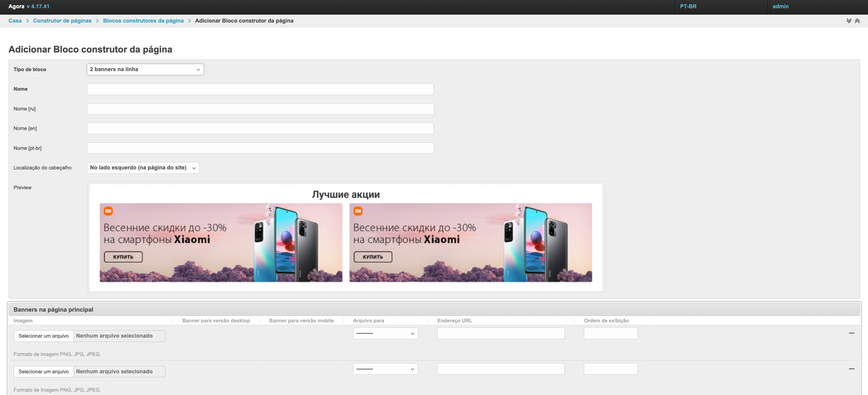
Task: Click the left Xiaomi preview banner
Action: tap(221, 243)
